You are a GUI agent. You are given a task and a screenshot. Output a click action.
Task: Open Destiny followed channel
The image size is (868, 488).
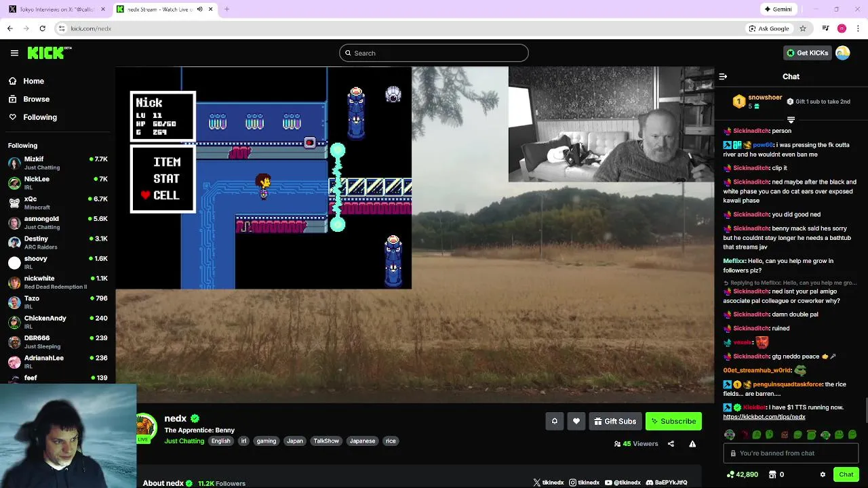pyautogui.click(x=57, y=243)
